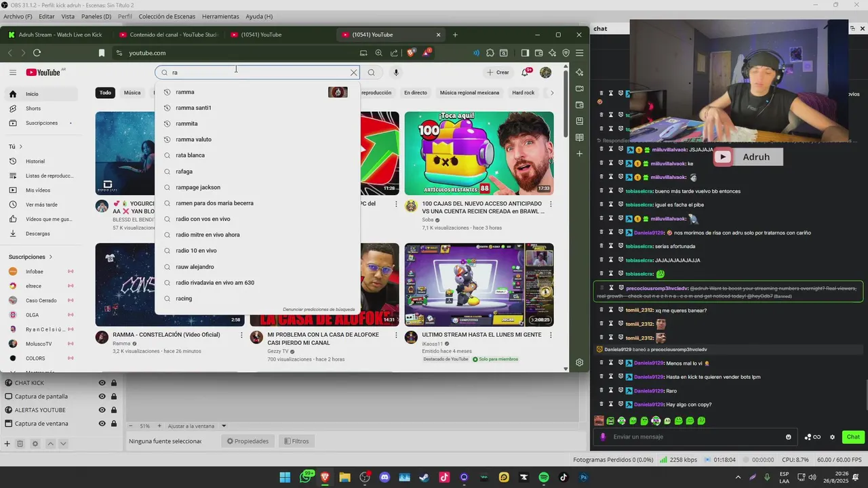Open the OBS Archivo menu
The image size is (868, 488).
(18, 16)
